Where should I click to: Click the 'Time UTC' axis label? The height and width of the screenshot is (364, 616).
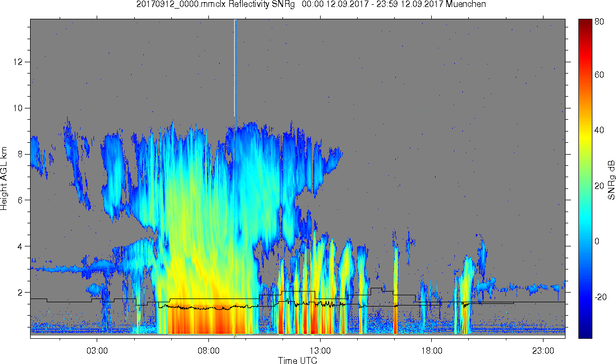(x=298, y=360)
